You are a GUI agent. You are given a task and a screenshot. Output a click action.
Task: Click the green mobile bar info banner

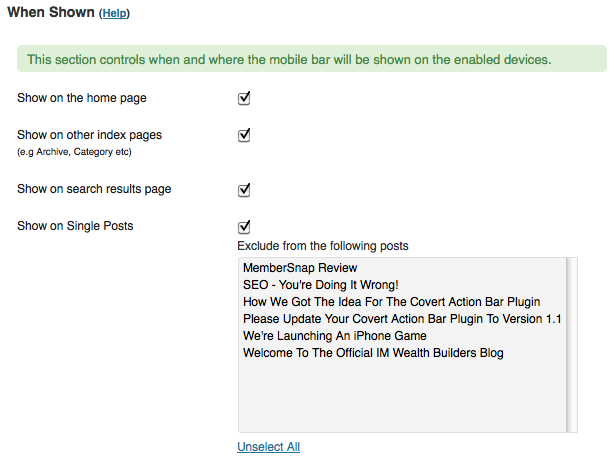[x=312, y=59]
